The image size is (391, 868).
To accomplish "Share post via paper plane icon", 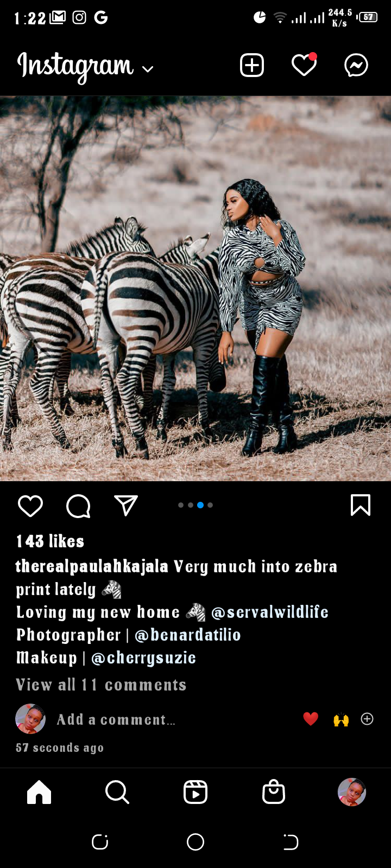I will point(126,505).
